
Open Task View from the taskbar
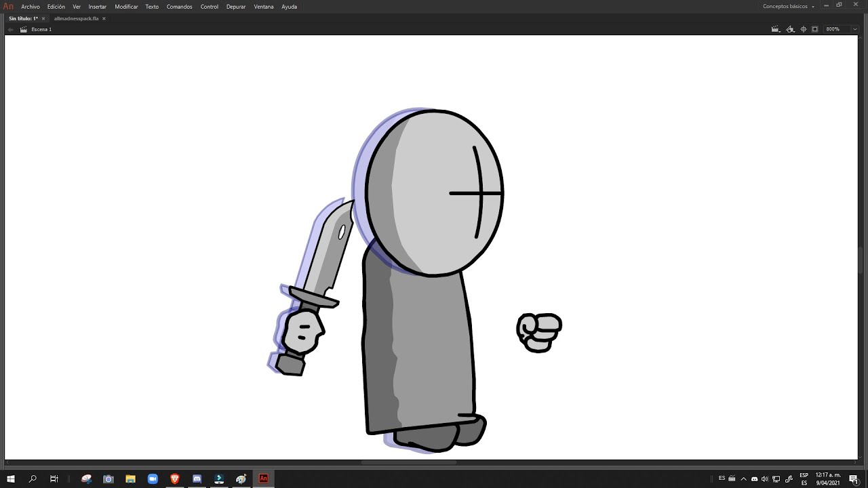tap(54, 479)
